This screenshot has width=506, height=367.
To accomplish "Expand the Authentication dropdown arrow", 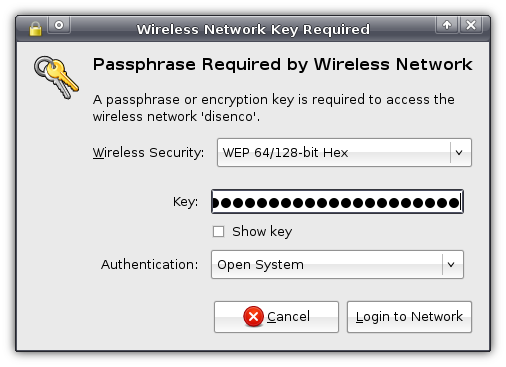I will click(x=451, y=265).
